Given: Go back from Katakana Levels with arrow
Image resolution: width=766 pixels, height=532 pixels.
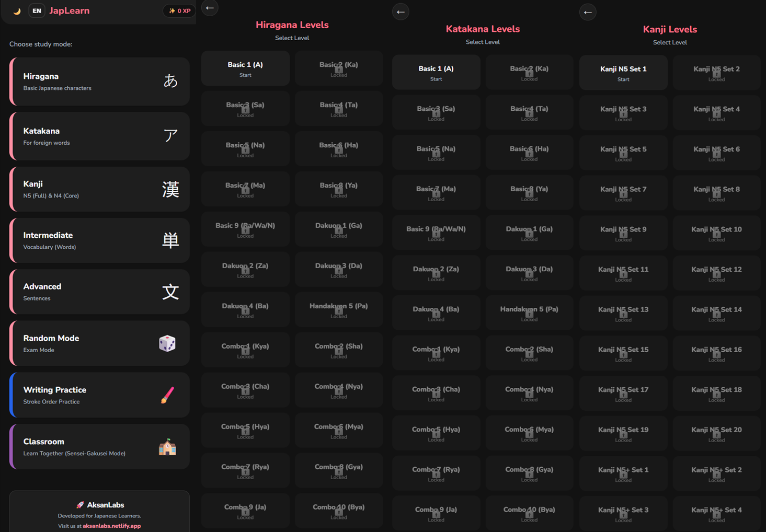Looking at the screenshot, I should coord(401,11).
